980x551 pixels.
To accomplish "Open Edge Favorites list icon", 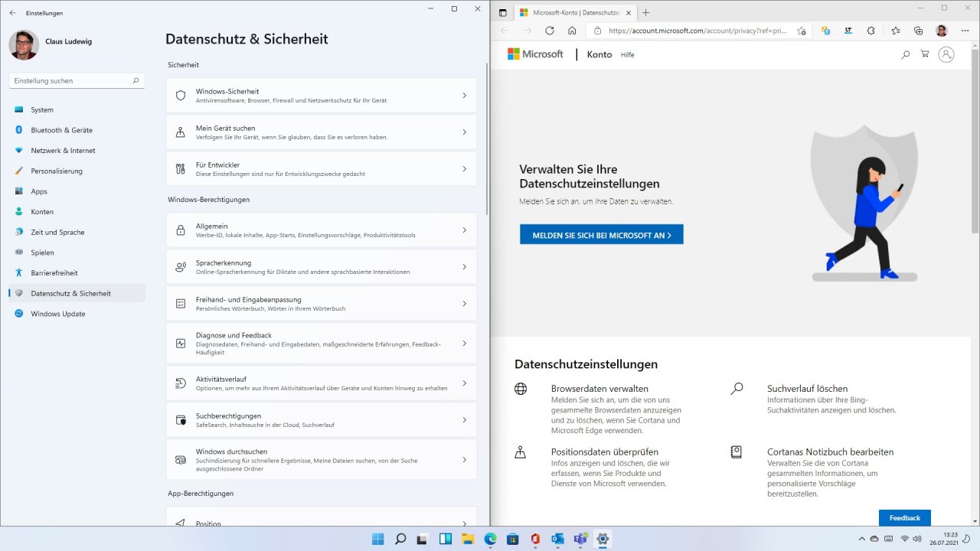I will coord(895,31).
